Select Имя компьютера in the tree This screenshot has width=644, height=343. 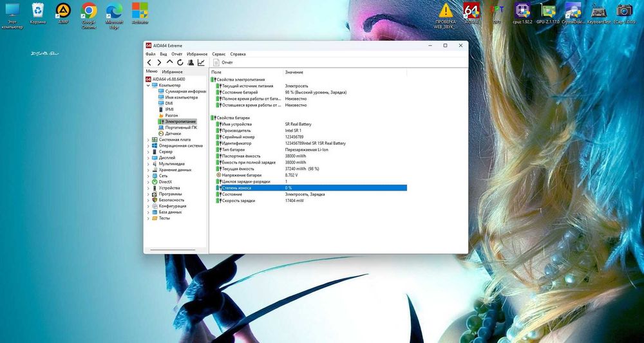click(x=181, y=97)
